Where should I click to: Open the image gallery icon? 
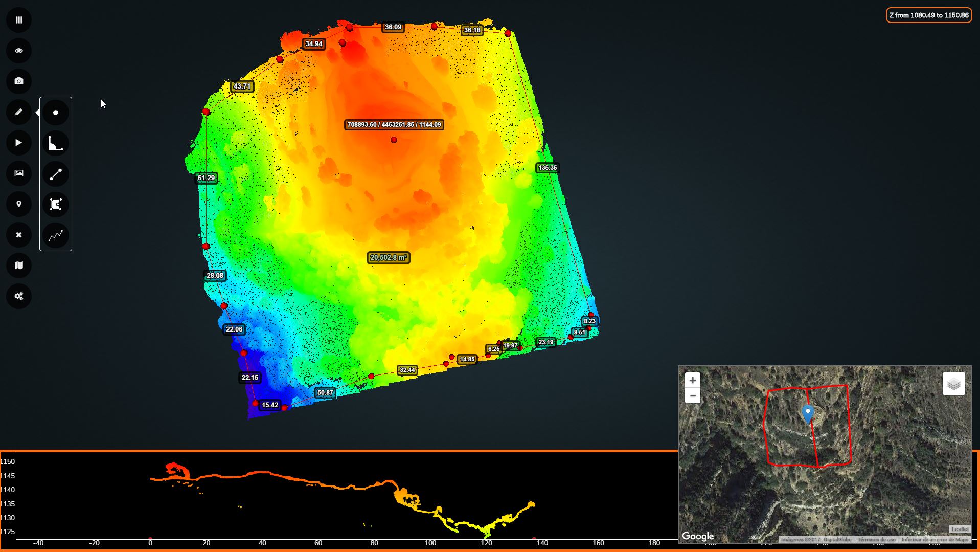coord(19,173)
